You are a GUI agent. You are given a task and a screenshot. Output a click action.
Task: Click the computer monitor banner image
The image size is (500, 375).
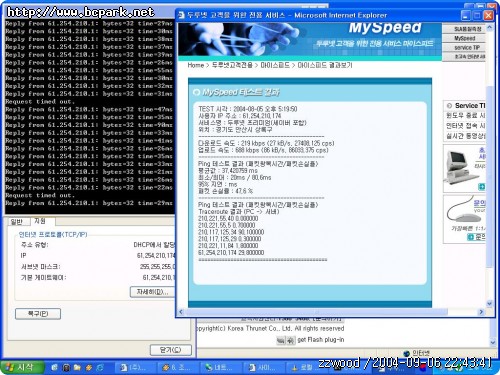tap(461, 167)
